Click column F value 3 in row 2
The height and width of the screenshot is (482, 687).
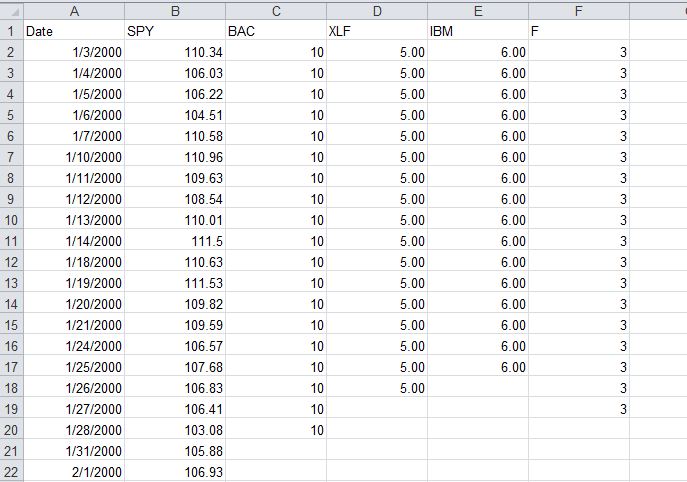click(579, 52)
